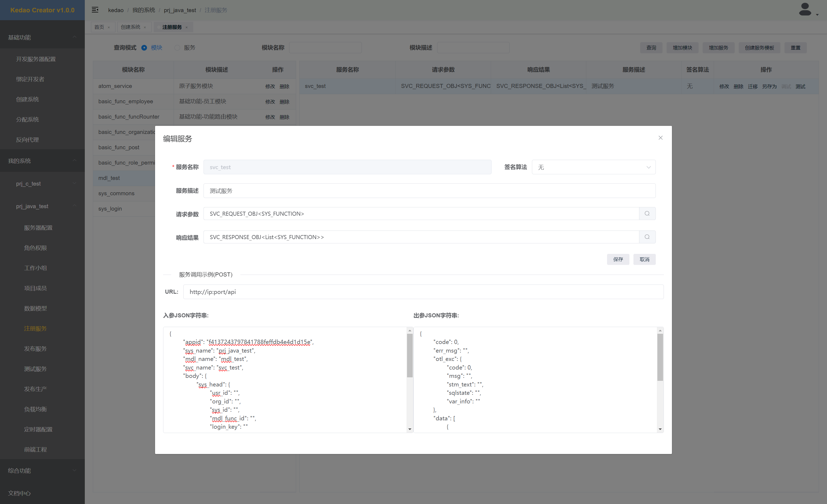This screenshot has height=504, width=827.
Task: Click search icon beside 响应结果 field
Action: click(647, 237)
